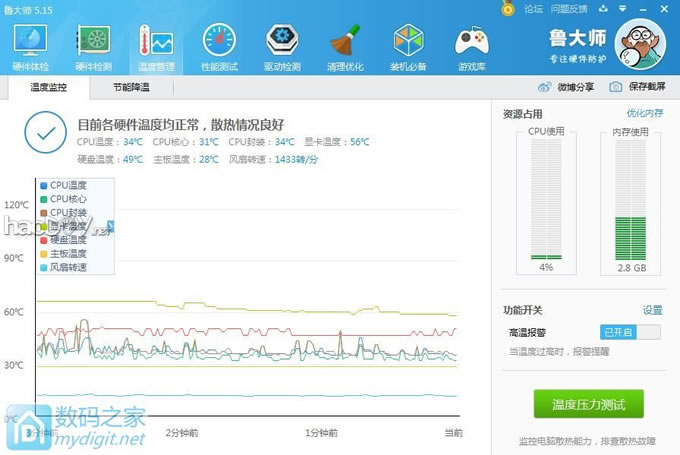
Task: Click 保存截屏 to save screenshot
Action: tap(641, 87)
